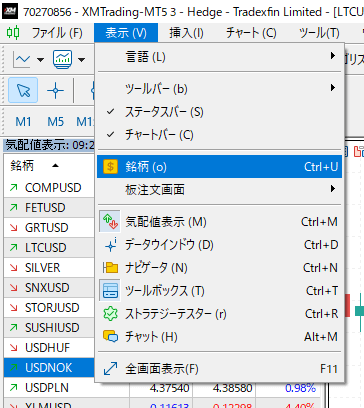Viewport: 364px width, 408px height.
Task: Select COMPUSD symbol row
Action: point(49,188)
